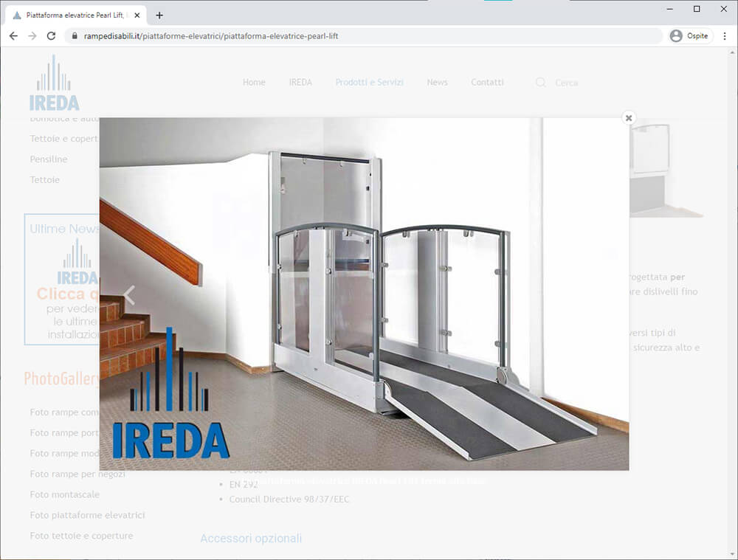Open a new browser tab
Viewport: 738px width, 560px height.
click(x=159, y=15)
